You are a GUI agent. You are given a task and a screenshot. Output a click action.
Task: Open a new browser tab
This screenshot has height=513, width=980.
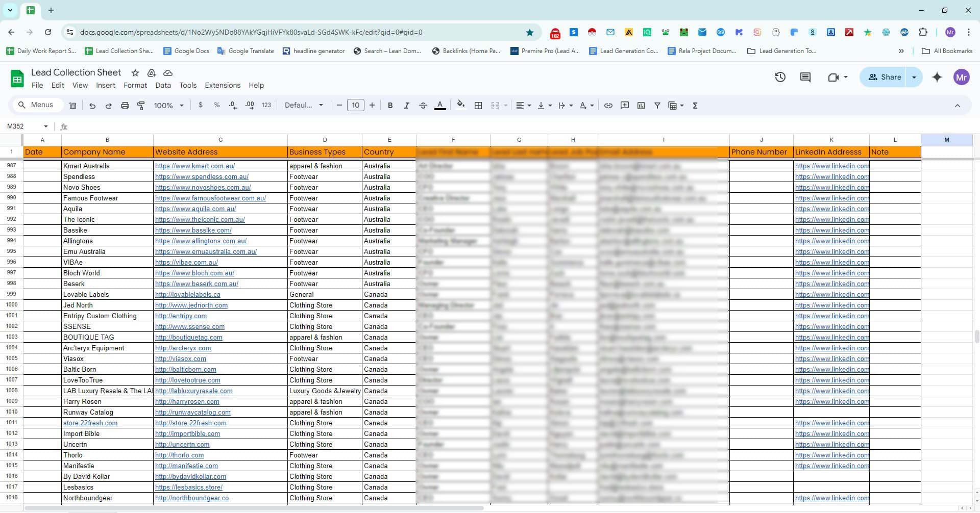51,10
